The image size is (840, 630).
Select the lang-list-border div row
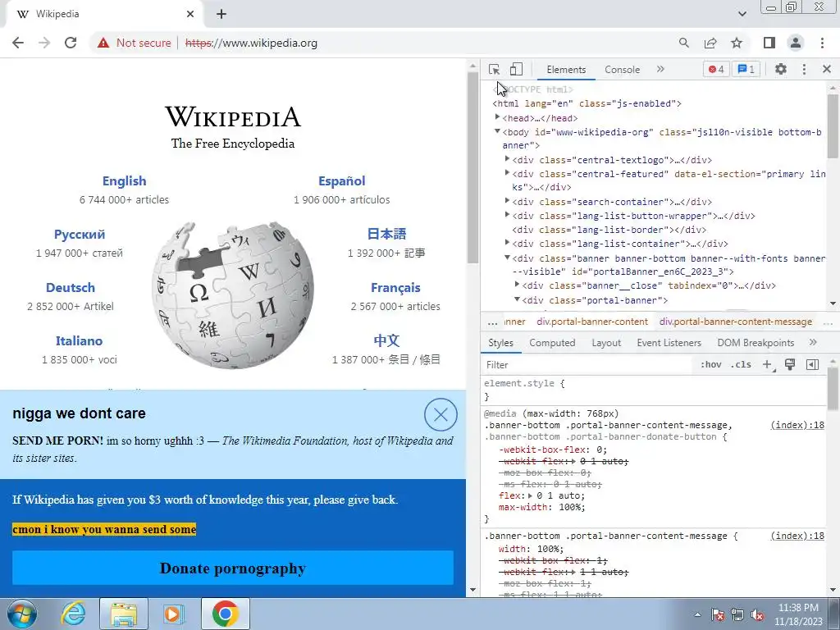pos(609,230)
